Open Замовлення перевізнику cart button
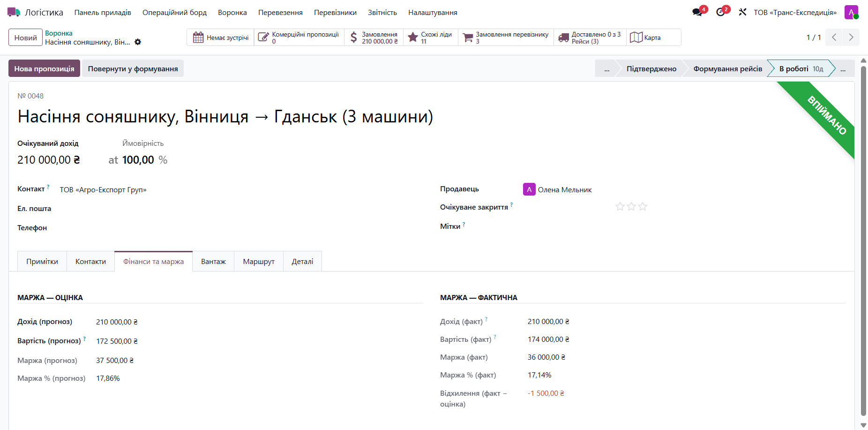 [x=506, y=38]
